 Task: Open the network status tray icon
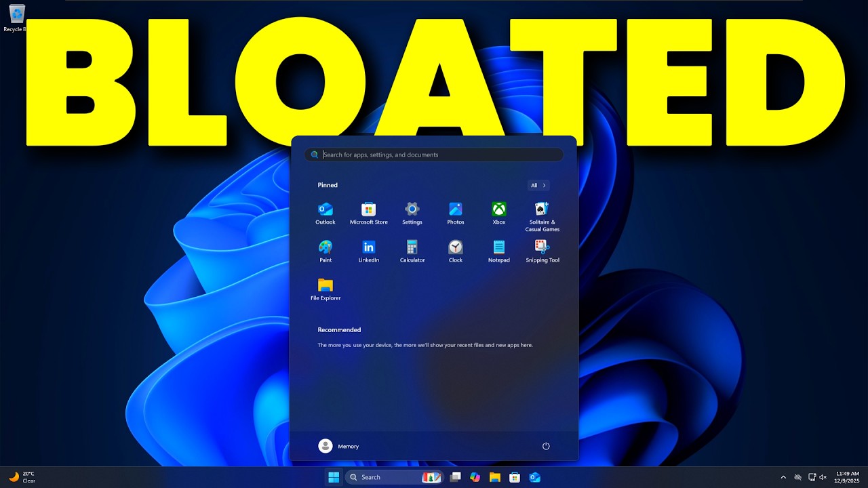point(812,477)
